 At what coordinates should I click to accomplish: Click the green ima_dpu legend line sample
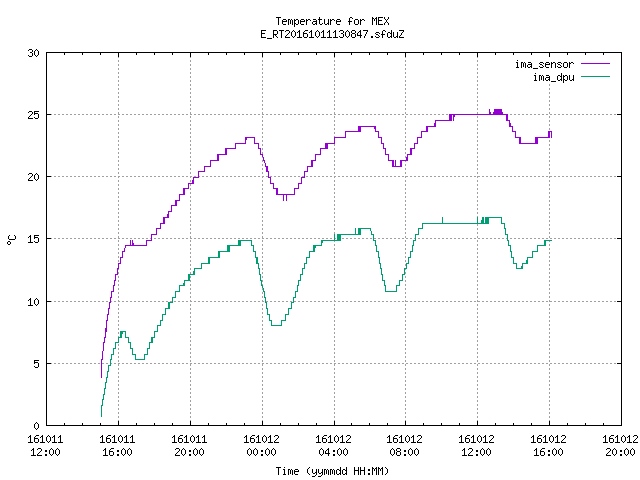(596, 76)
